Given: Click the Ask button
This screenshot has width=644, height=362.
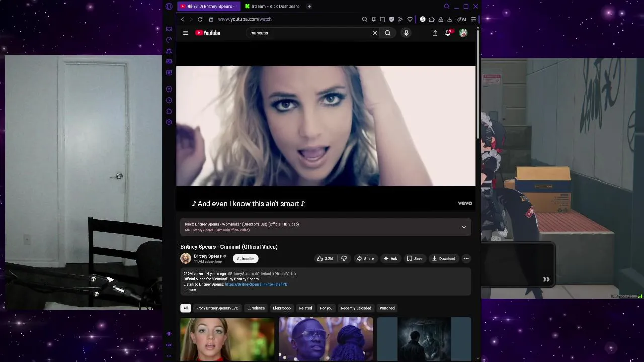Looking at the screenshot, I should click(390, 259).
